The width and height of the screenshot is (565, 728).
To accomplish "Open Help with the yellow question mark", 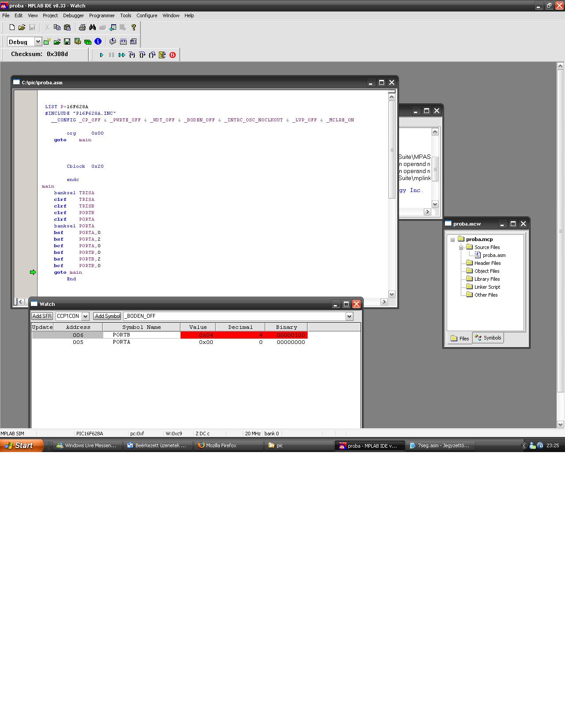I will pyautogui.click(x=134, y=27).
